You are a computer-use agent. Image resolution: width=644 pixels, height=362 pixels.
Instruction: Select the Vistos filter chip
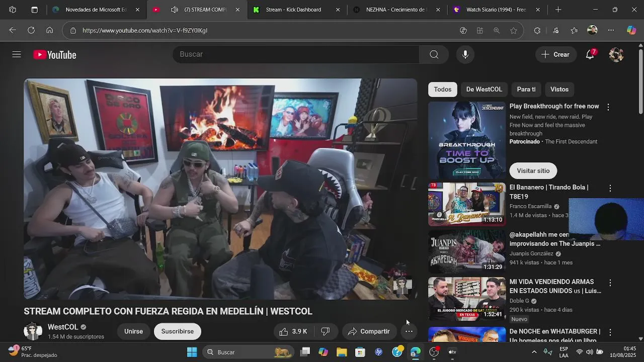click(x=559, y=89)
